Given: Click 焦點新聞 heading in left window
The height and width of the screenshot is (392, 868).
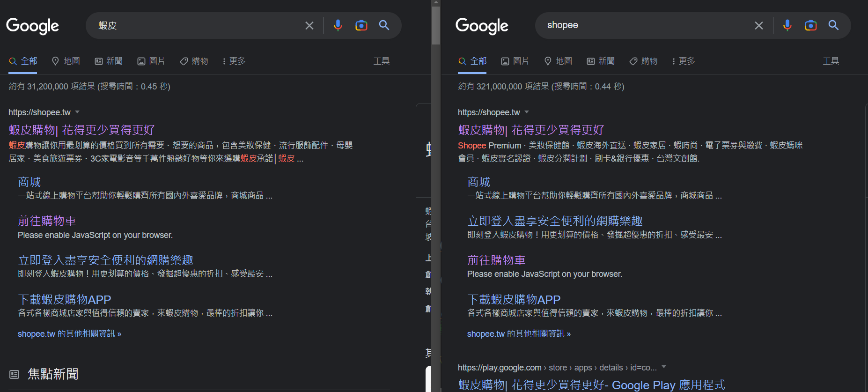Looking at the screenshot, I should (53, 374).
